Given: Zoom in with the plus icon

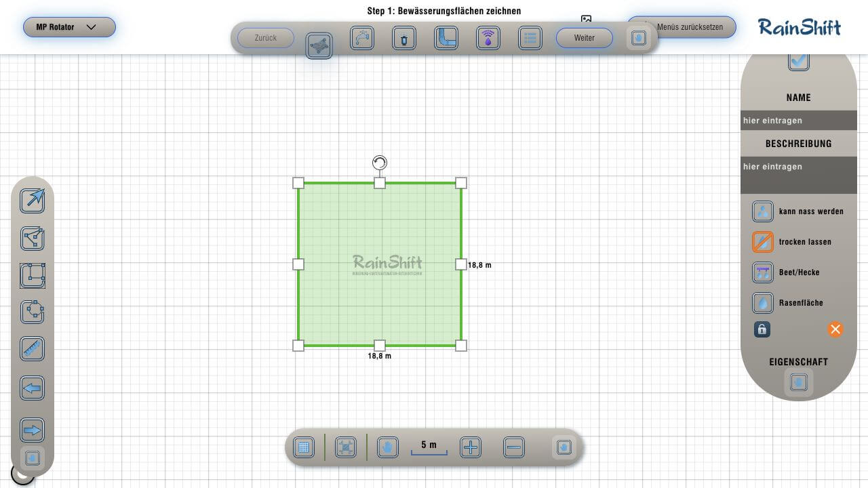Looking at the screenshot, I should click(471, 447).
